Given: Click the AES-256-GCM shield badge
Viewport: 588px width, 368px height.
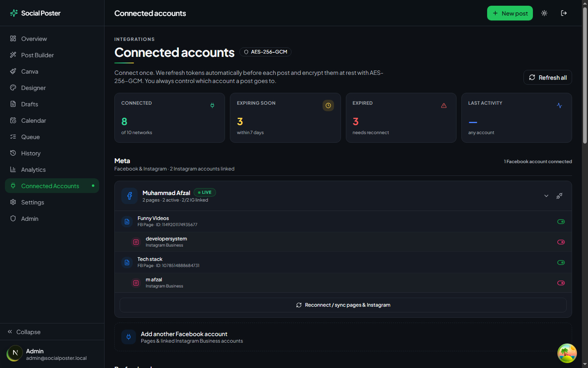Looking at the screenshot, I should [265, 52].
